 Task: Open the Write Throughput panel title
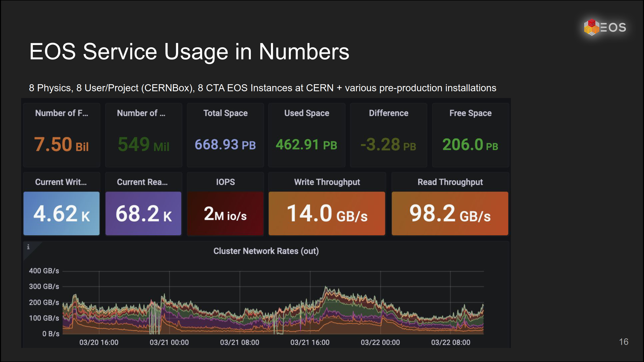(327, 182)
